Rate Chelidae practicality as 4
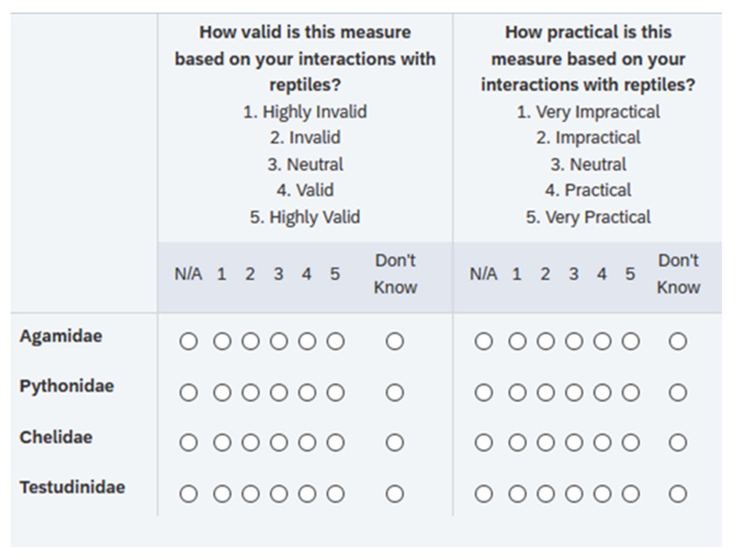This screenshot has height=560, width=737. pos(602,443)
